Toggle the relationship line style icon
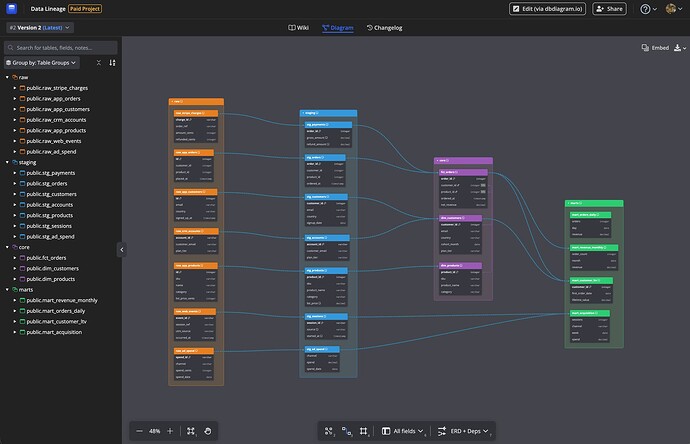The height and width of the screenshot is (444, 690). [x=347, y=431]
